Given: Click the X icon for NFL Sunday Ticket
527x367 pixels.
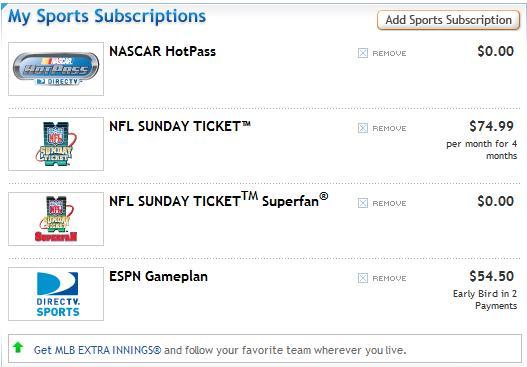Looking at the screenshot, I should point(363,128).
